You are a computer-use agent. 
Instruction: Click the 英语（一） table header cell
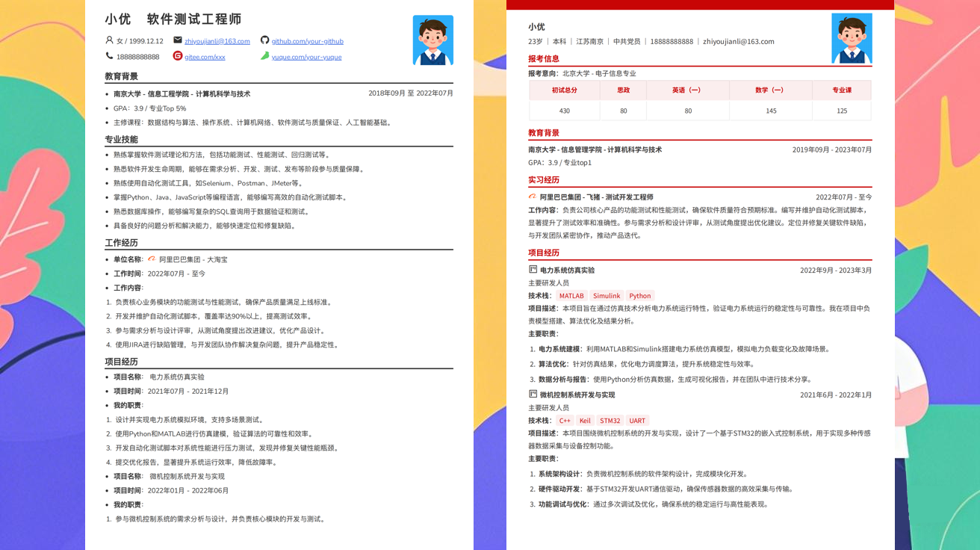688,90
